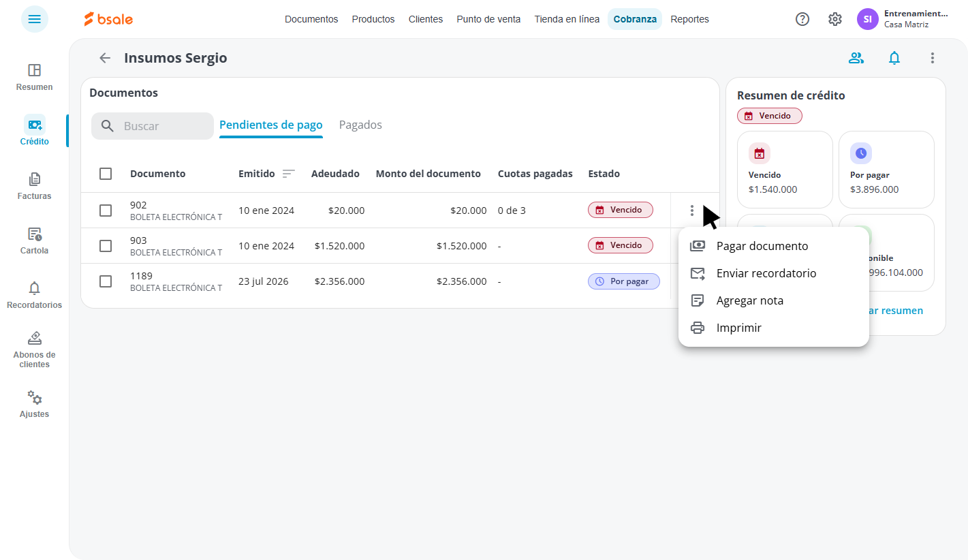Select Enviar recordatorio in the context menu

click(x=774, y=273)
